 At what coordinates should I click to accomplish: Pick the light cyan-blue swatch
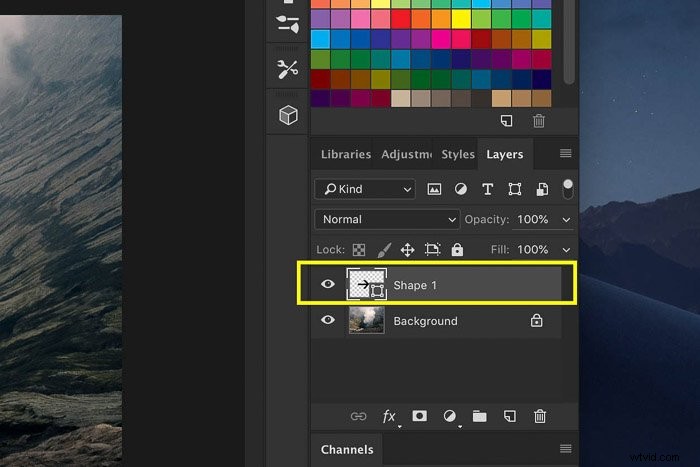click(321, 39)
